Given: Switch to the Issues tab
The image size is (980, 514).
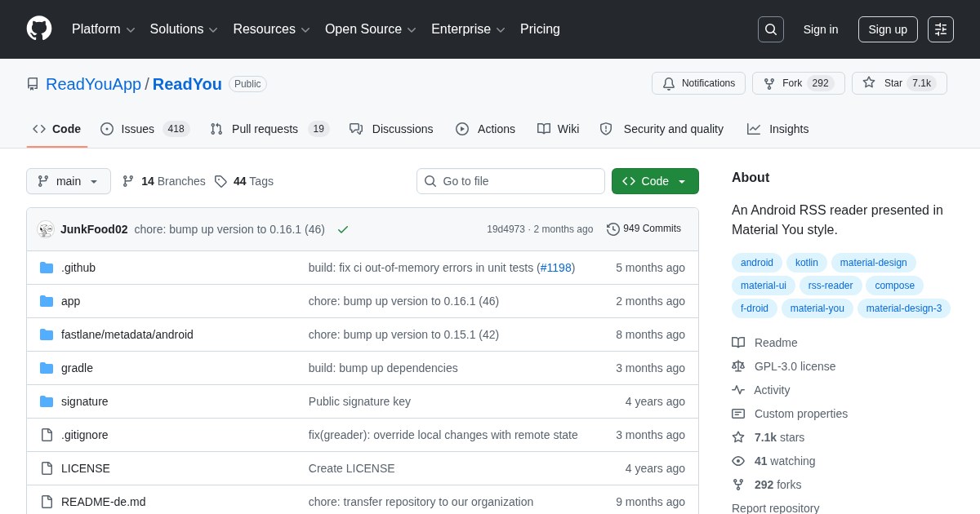Looking at the screenshot, I should click(x=145, y=129).
